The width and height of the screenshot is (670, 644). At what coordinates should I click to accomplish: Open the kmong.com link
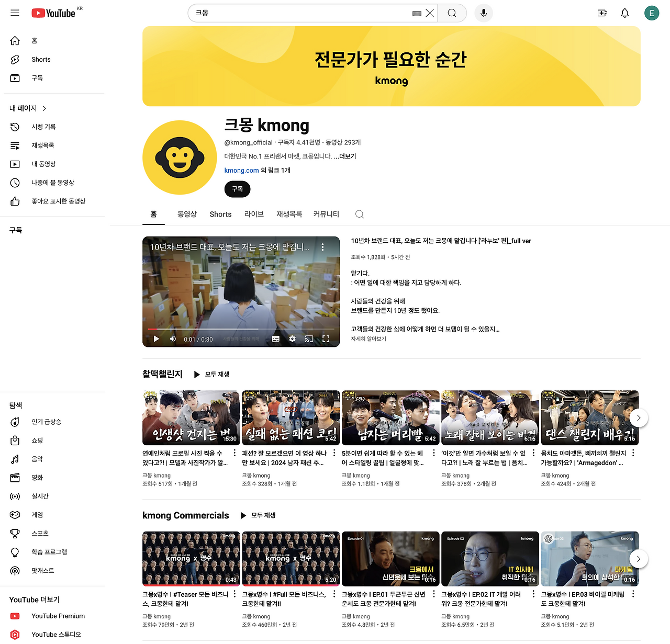pos(241,171)
